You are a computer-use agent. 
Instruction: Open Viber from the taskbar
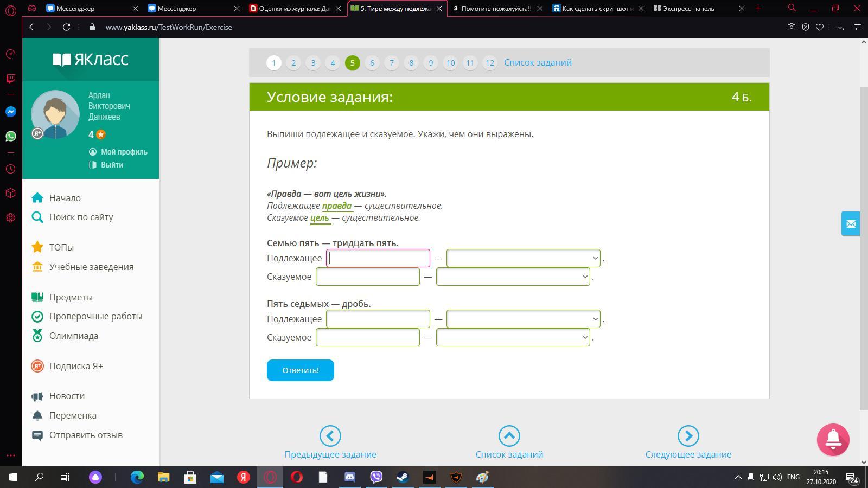376,477
